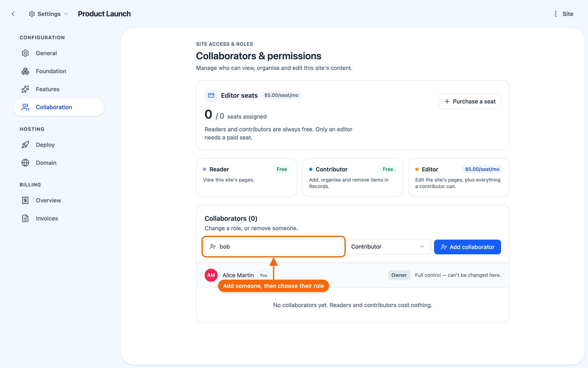The image size is (588, 368).
Task: Click the AM avatar for Alice Martin
Action: point(211,275)
